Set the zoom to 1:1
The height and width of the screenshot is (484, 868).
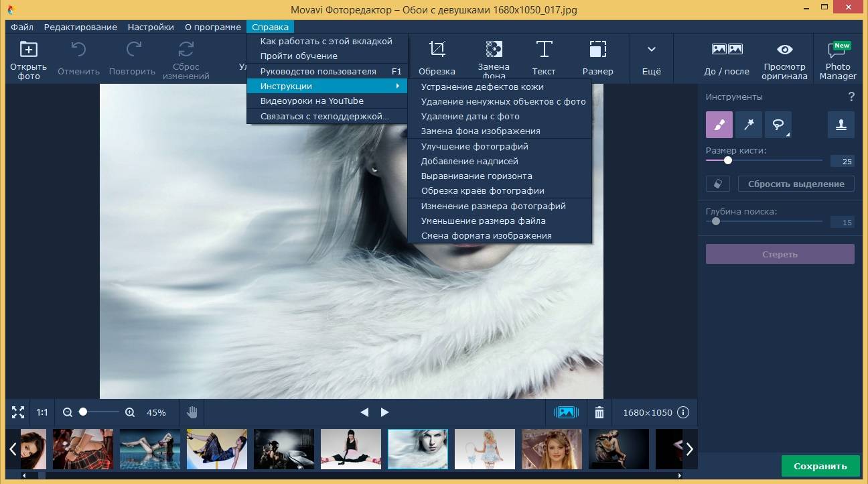(x=42, y=412)
